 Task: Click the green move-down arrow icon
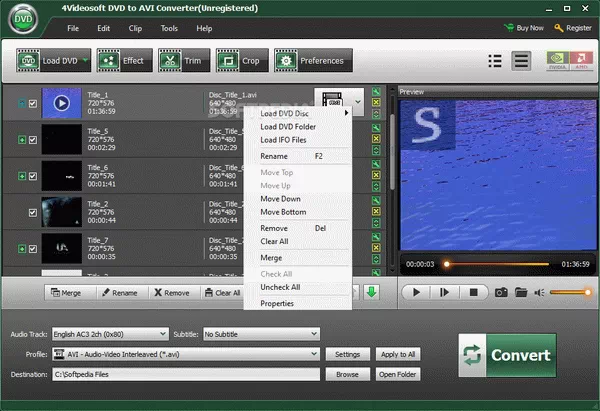(x=371, y=292)
